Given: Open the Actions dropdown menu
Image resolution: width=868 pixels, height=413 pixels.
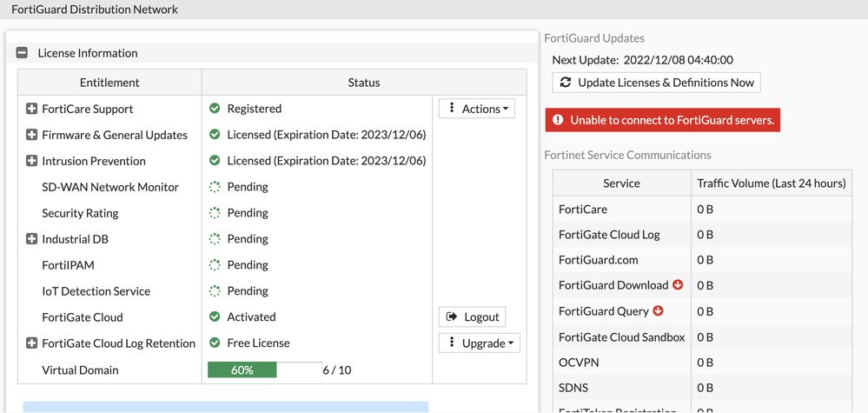Looking at the screenshot, I should coord(477,109).
